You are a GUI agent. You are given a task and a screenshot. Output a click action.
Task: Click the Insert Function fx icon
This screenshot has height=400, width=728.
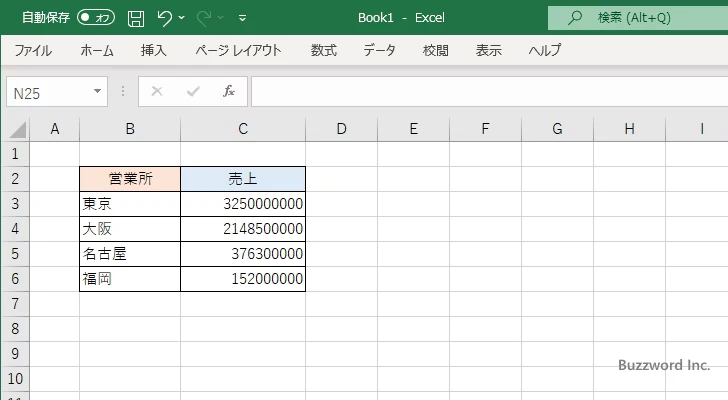228,91
